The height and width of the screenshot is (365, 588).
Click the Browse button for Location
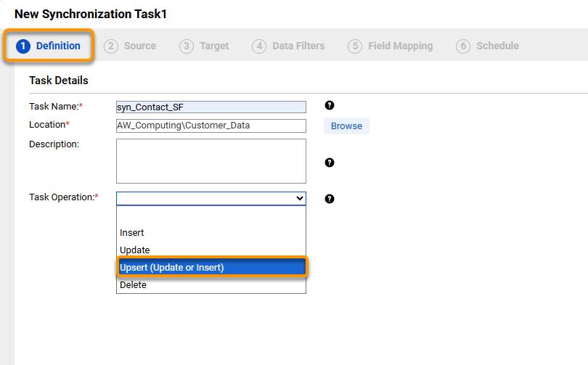[346, 126]
